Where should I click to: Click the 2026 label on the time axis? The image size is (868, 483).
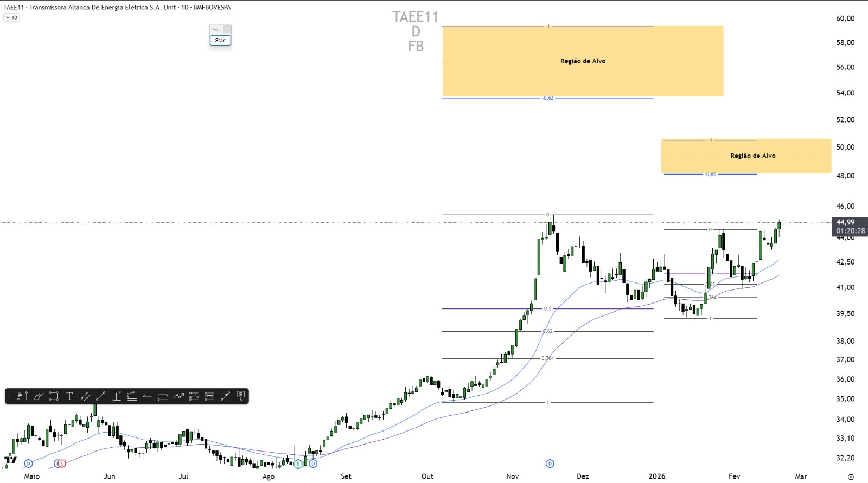(656, 476)
